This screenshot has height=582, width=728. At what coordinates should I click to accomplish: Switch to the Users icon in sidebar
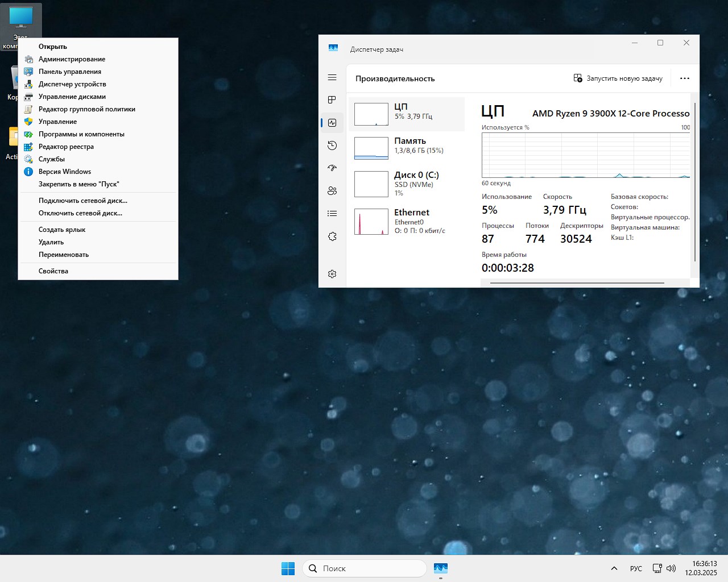pyautogui.click(x=332, y=191)
